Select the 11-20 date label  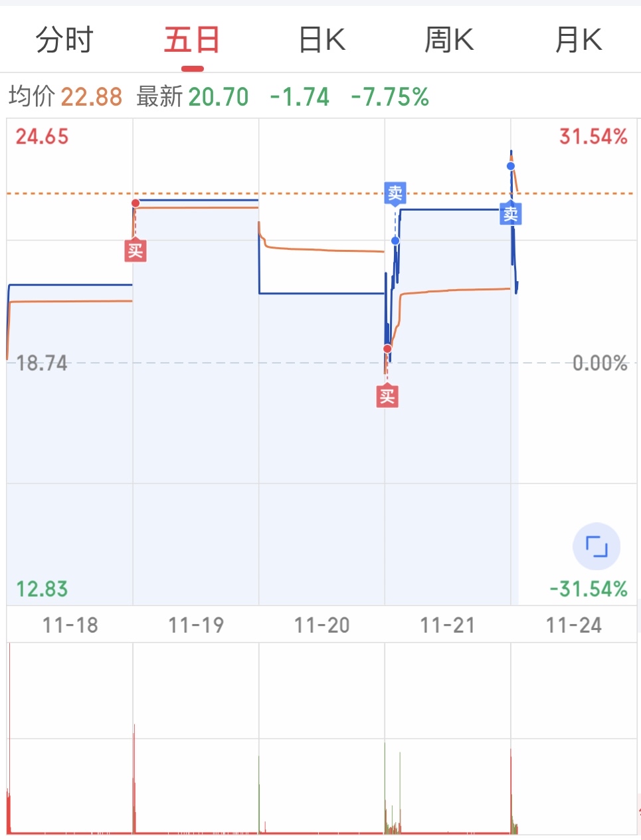(322, 625)
